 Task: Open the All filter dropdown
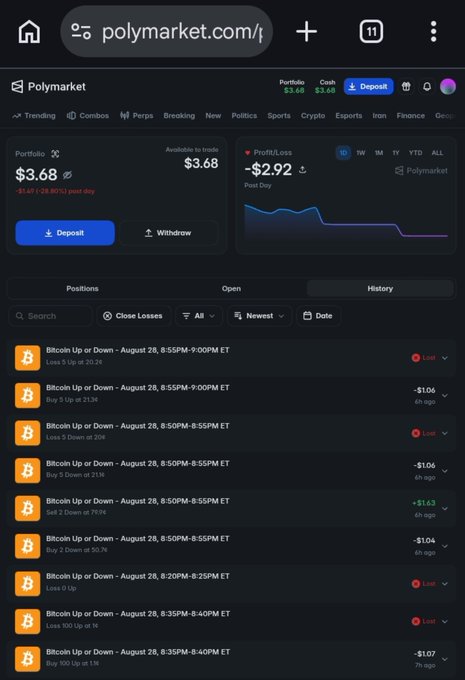coord(199,316)
